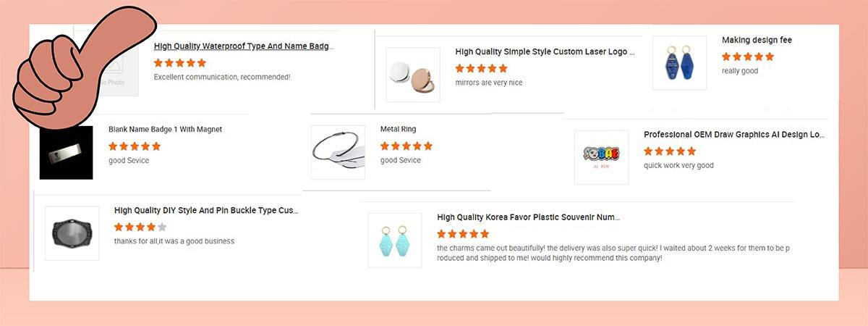Open Blank Name Badge 1 With Magnet
The image size is (868, 326).
165,130
